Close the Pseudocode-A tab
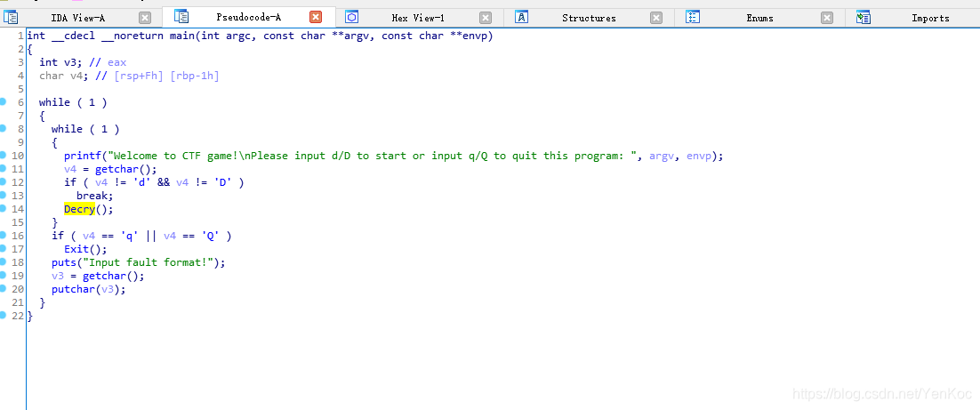The image size is (980, 410). pos(316,18)
